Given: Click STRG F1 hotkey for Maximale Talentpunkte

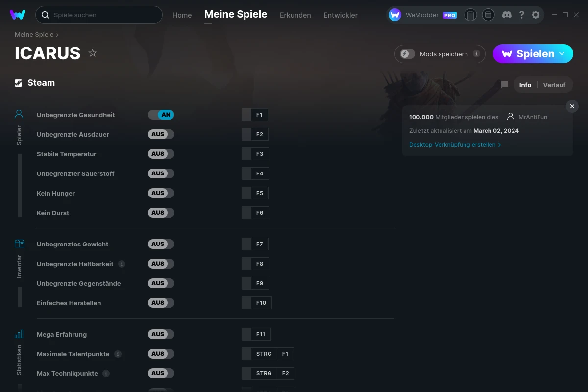Looking at the screenshot, I should 268,354.
